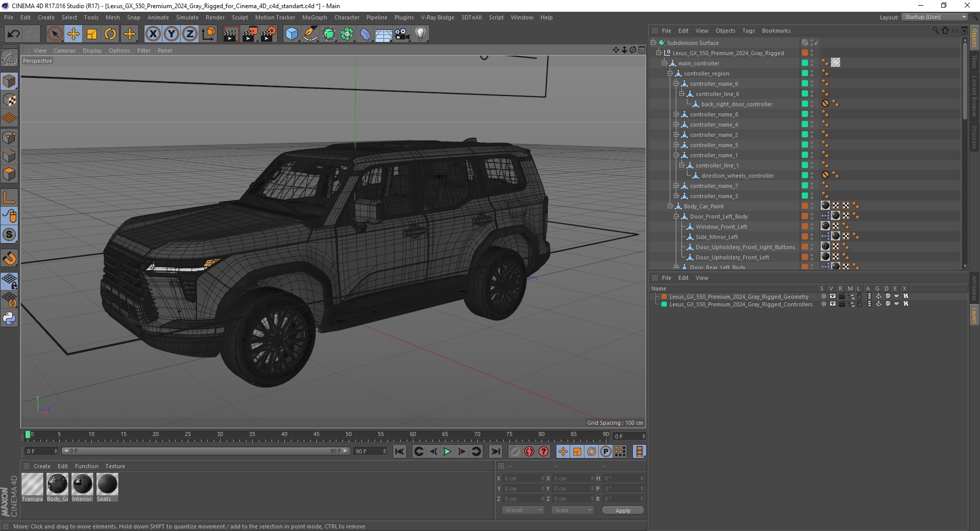Collapse the controller_region node
The height and width of the screenshot is (531, 980).
[670, 74]
